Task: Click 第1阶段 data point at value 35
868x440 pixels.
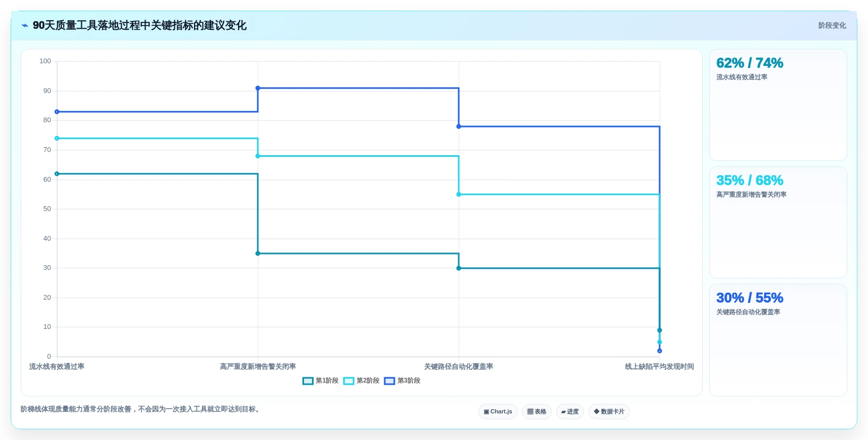Action: [258, 253]
